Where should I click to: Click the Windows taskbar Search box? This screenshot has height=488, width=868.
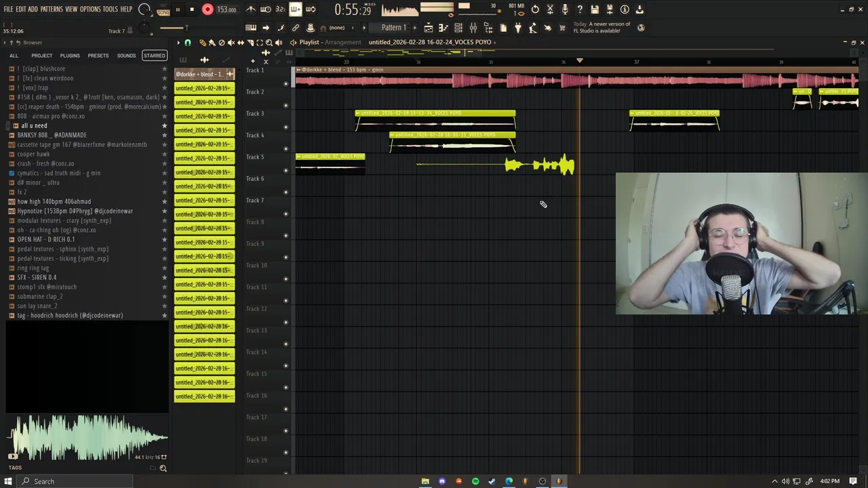(75, 481)
